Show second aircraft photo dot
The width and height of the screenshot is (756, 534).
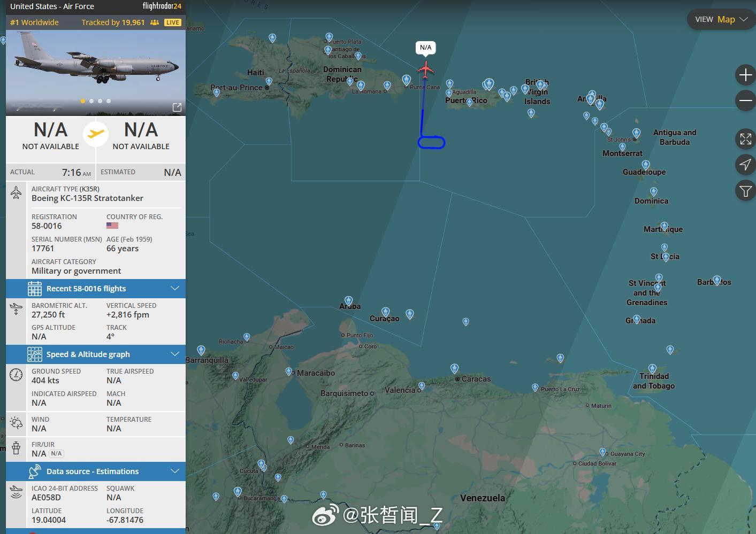(91, 100)
